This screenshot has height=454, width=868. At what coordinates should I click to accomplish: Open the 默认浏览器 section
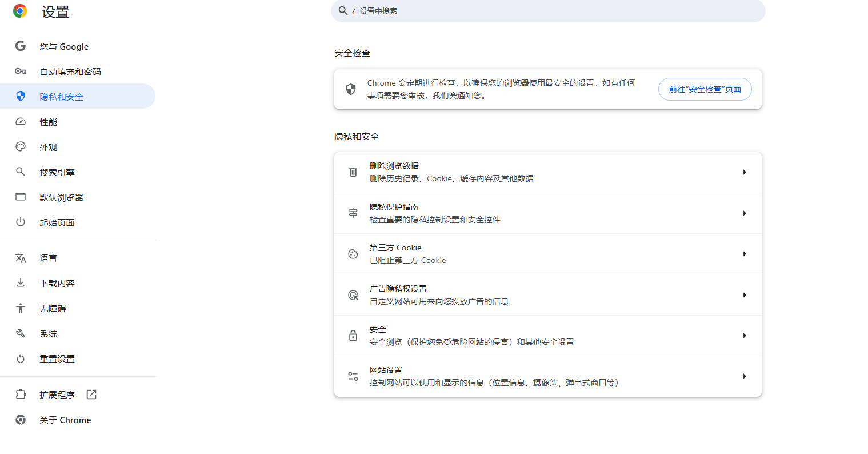click(x=78, y=197)
